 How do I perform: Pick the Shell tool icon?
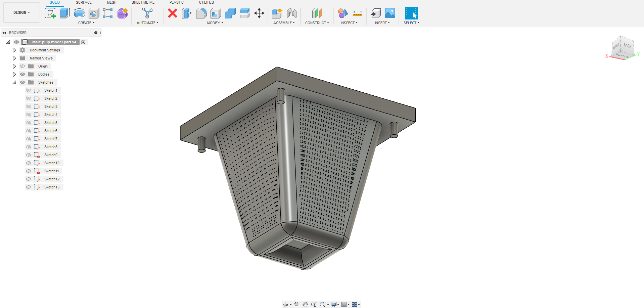point(216,13)
